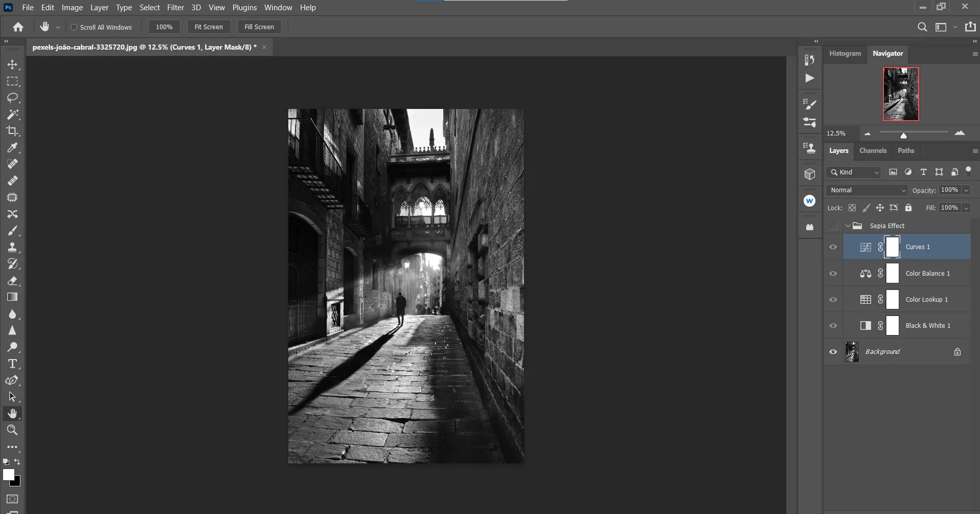Screen dimensions: 980x514
Task: Enable the Scroll All Windows checkbox
Action: (x=74, y=27)
